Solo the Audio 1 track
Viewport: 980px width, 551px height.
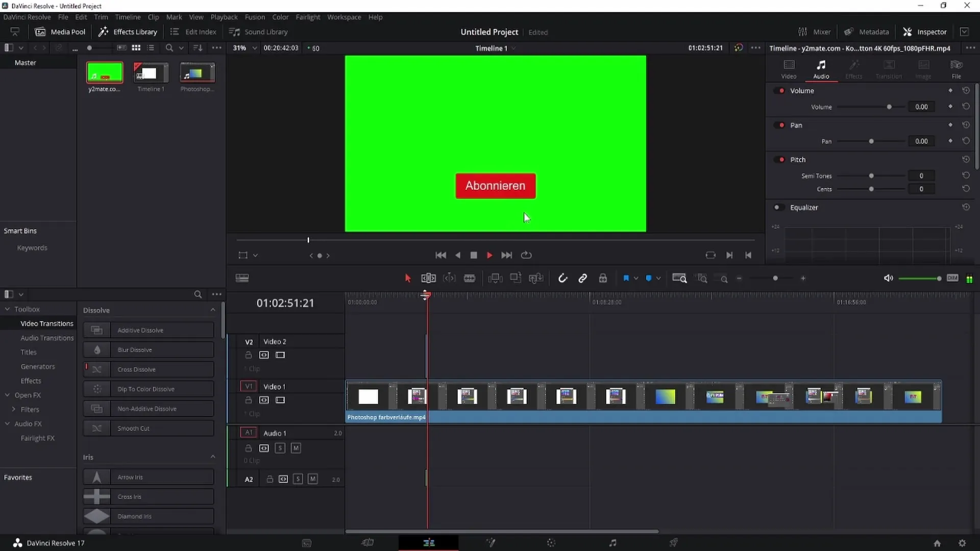[x=280, y=448]
